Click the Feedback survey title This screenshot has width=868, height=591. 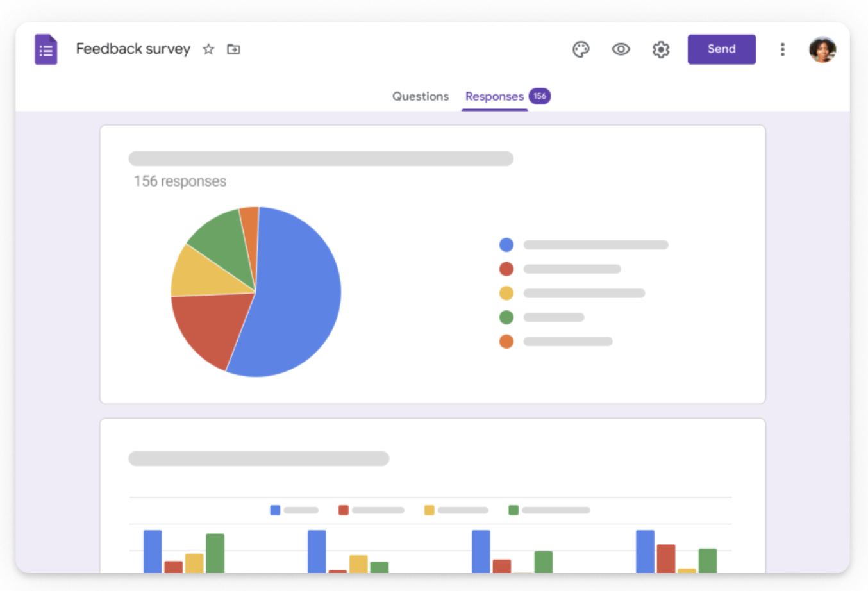tap(133, 49)
